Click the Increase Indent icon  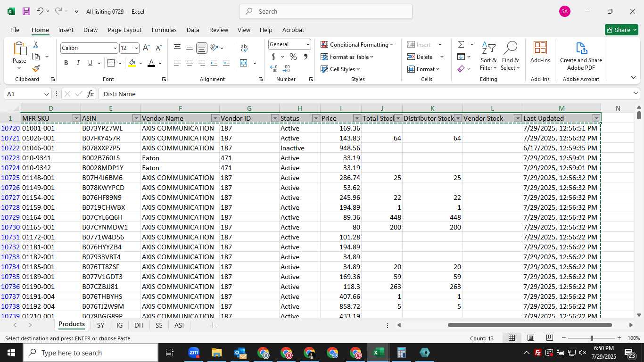[226, 63]
